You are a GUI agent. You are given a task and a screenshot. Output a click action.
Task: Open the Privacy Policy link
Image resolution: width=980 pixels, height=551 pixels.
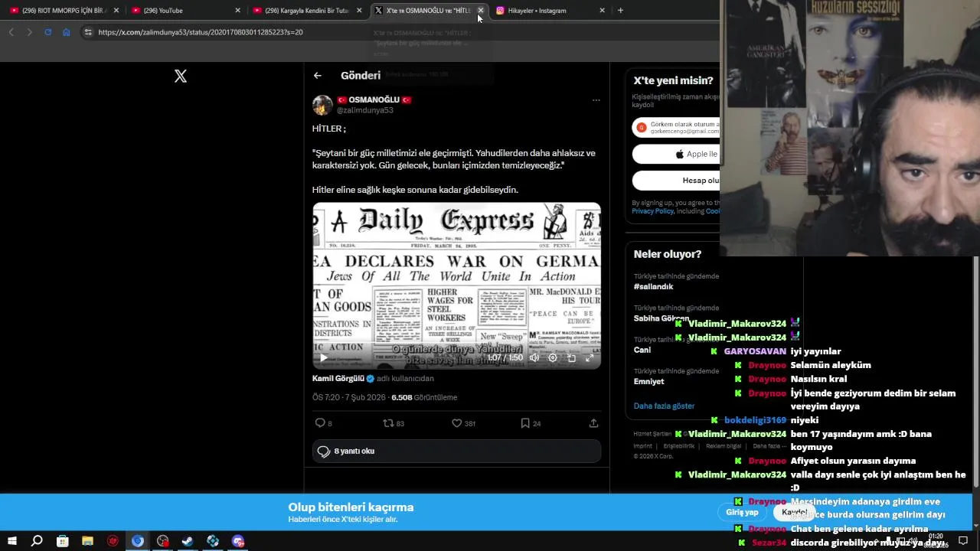click(653, 211)
